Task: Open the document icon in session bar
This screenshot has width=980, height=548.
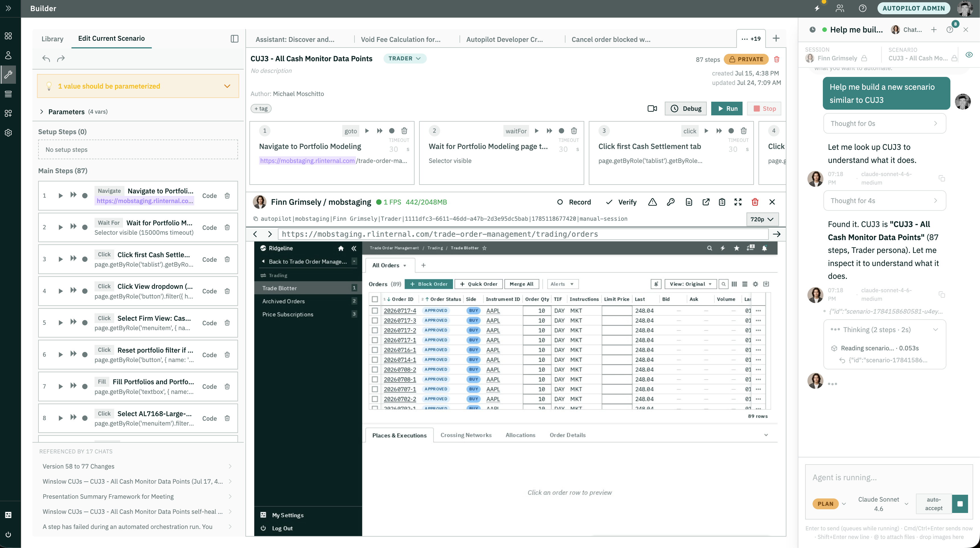Action: coord(688,202)
